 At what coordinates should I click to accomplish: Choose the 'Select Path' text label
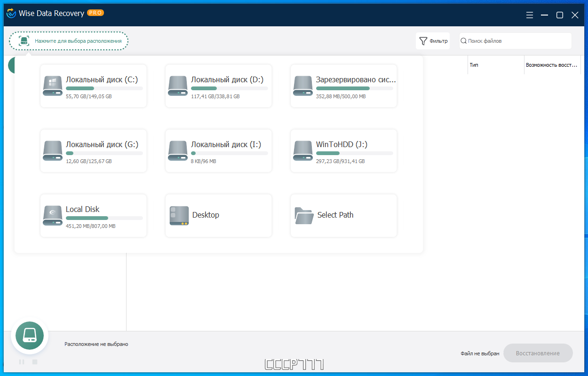point(335,215)
